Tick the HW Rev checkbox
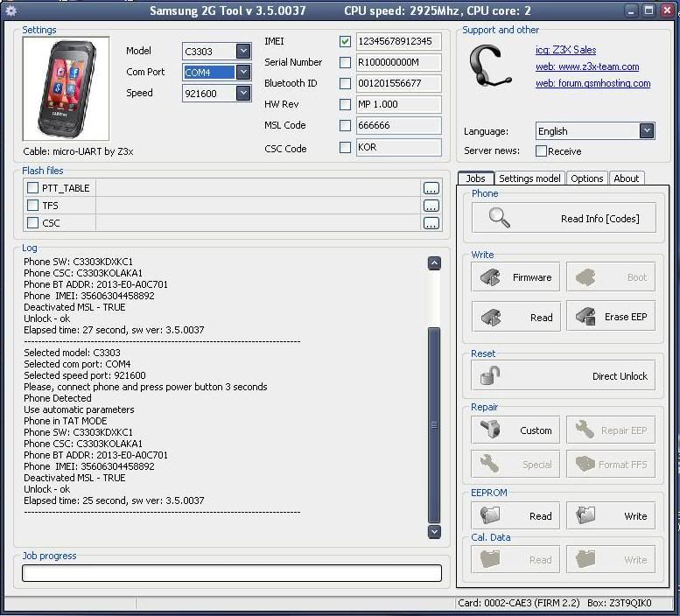Image resolution: width=680 pixels, height=616 pixels. tap(345, 104)
